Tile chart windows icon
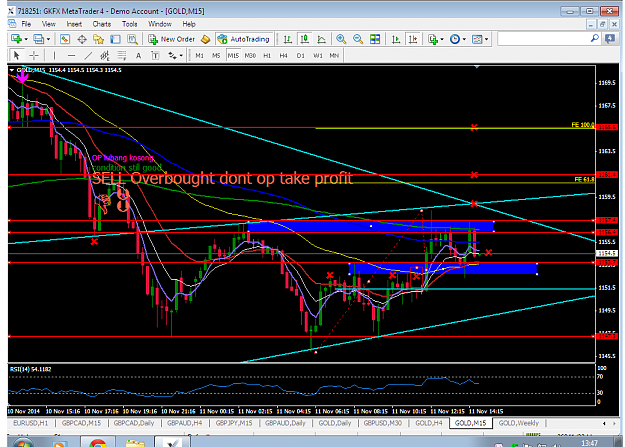Image resolution: width=625 pixels, height=447 pixels. 375,39
